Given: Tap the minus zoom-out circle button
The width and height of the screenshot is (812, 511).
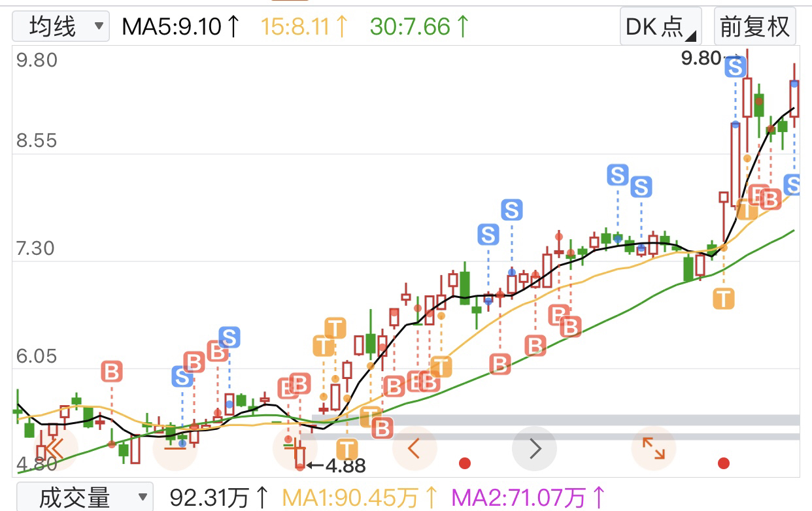Looking at the screenshot, I should (x=175, y=448).
